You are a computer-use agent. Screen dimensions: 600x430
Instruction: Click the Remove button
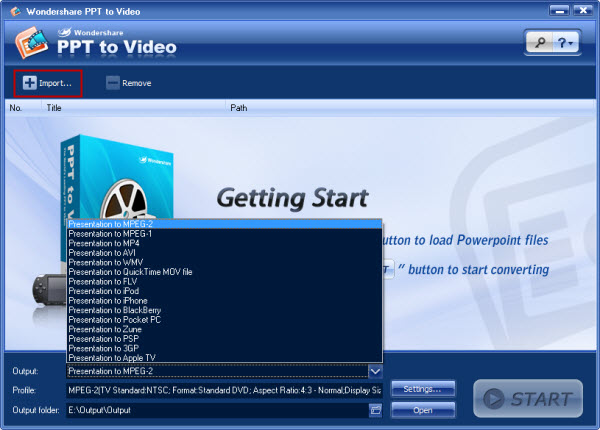(x=129, y=83)
